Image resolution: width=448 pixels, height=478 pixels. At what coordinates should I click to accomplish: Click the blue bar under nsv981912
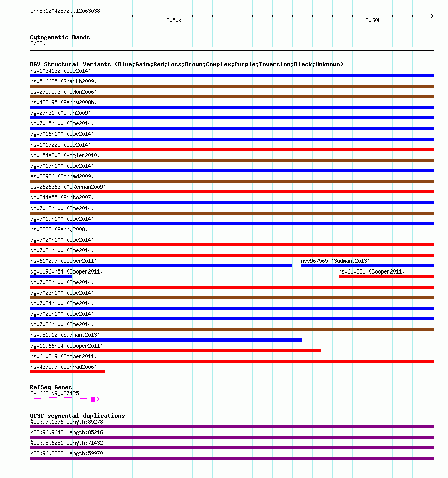pyautogui.click(x=166, y=340)
